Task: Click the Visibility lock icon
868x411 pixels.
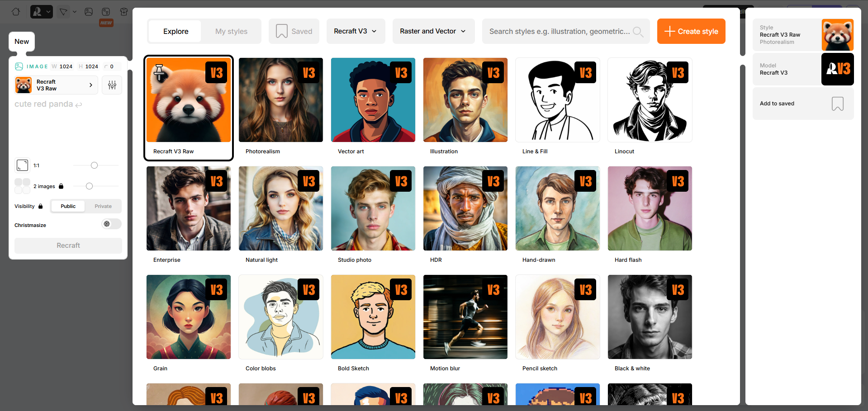Action: tap(40, 206)
